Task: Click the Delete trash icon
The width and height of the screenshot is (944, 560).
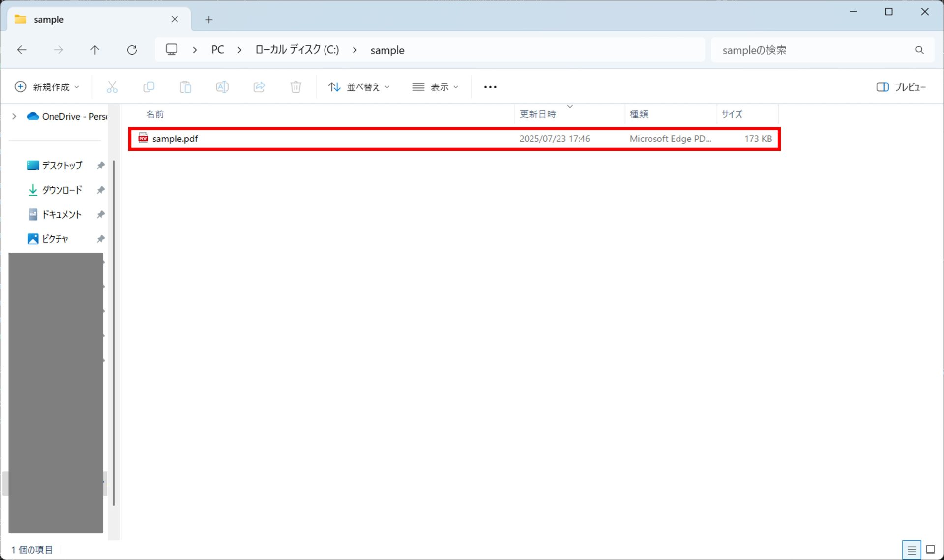Action: point(295,87)
